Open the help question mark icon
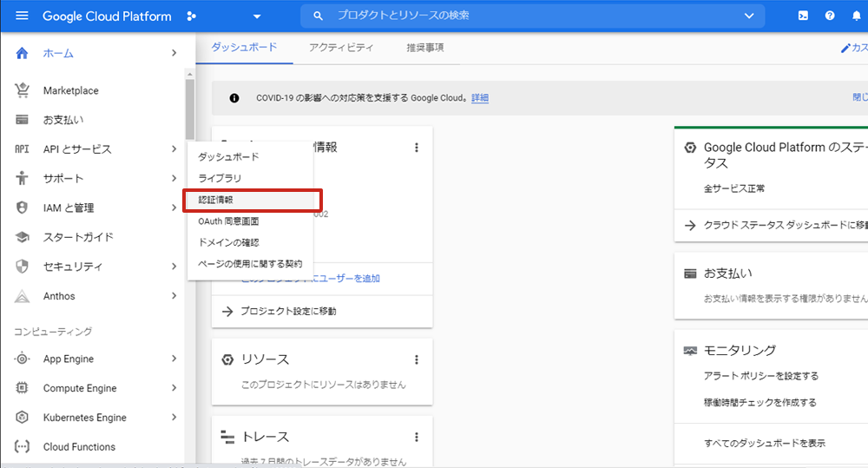Image resolution: width=868 pixels, height=468 pixels. [830, 16]
